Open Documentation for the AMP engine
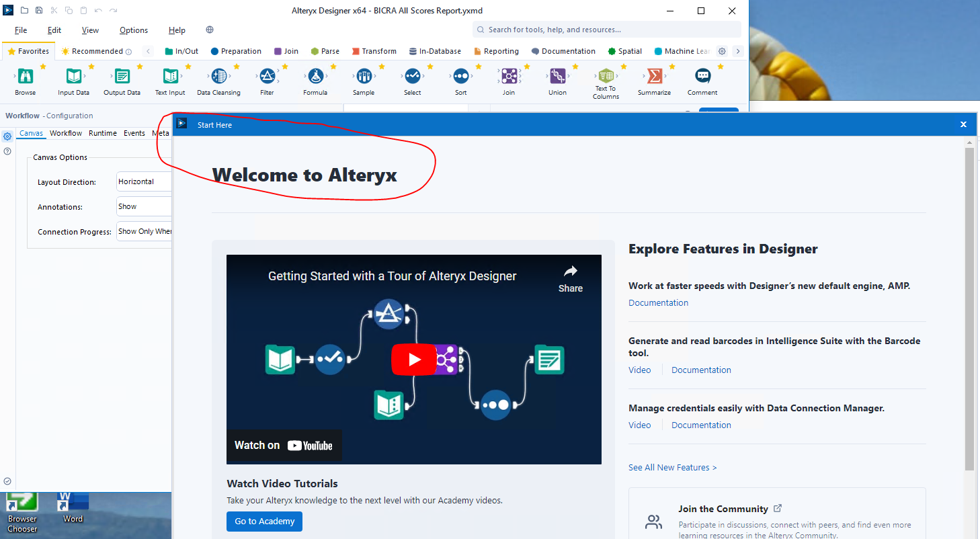This screenshot has width=980, height=539. tap(658, 302)
